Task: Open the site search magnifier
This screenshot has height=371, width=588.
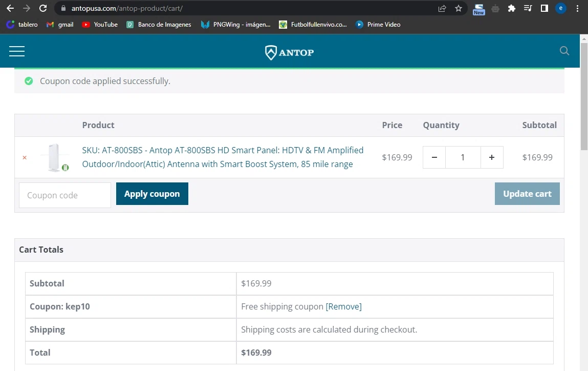Action: (564, 51)
